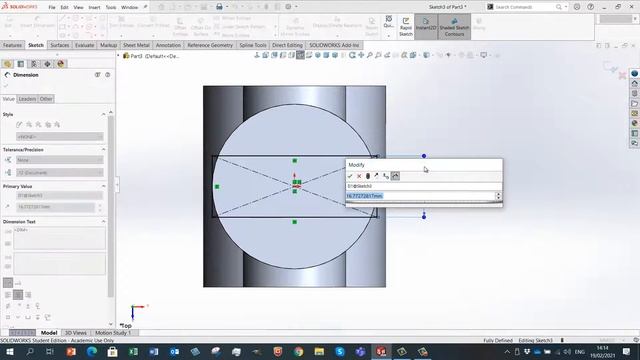The width and height of the screenshot is (640, 360).
Task: Open the Tools menu
Action: (x=111, y=7)
